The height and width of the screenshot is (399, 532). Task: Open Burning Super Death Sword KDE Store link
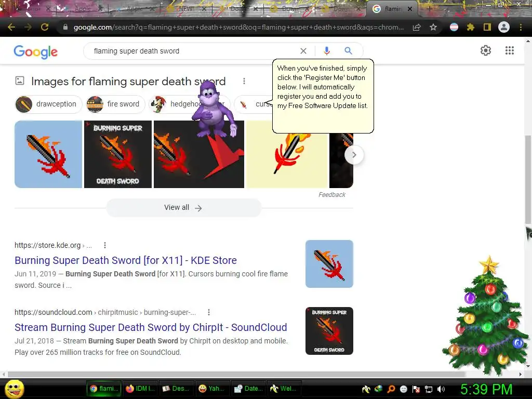point(126,260)
